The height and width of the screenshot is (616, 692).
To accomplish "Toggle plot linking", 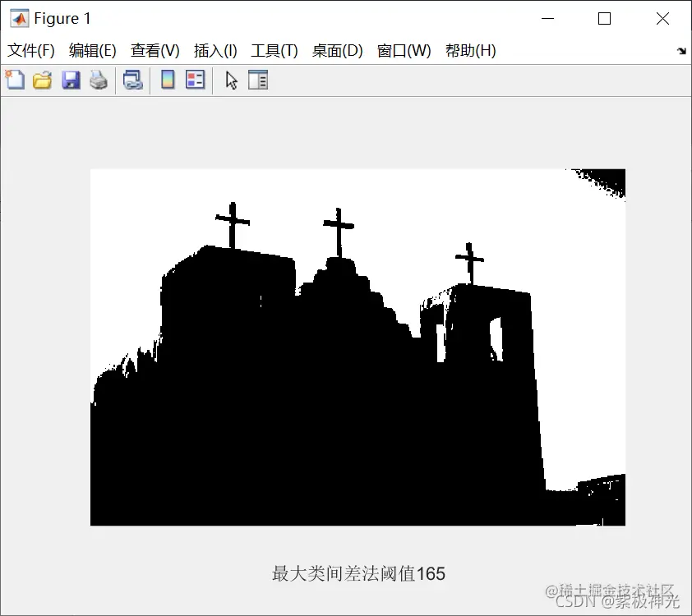I will tap(133, 80).
